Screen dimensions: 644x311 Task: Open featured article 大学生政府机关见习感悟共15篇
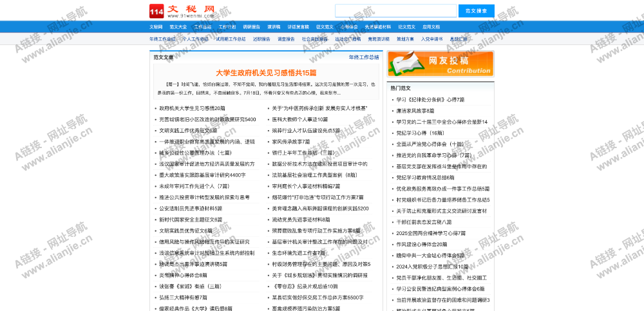click(266, 73)
